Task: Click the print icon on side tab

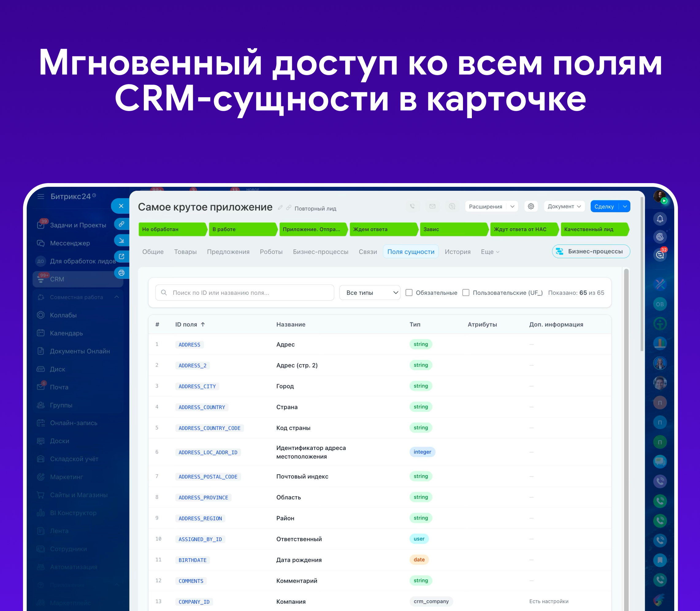Action: coord(121,273)
